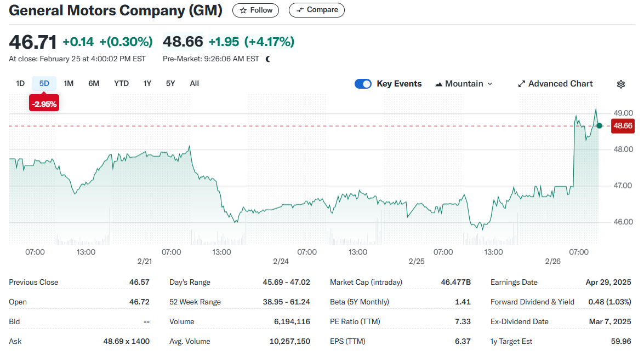Click the green current-price dot on chart

[599, 126]
